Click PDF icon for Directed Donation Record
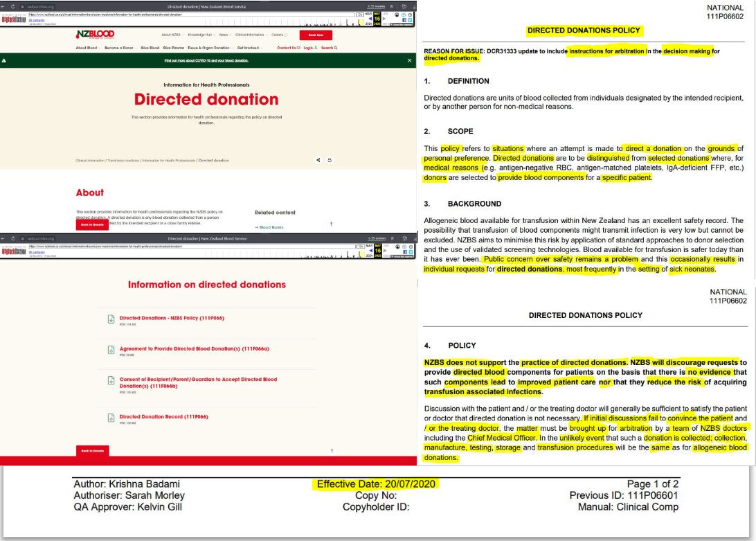The height and width of the screenshot is (541, 756). pyautogui.click(x=111, y=418)
